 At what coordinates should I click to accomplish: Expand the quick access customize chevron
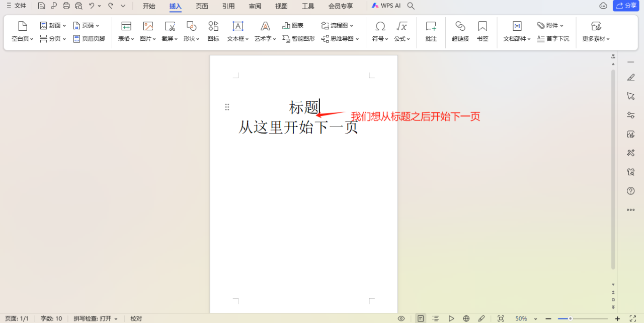pyautogui.click(x=123, y=6)
